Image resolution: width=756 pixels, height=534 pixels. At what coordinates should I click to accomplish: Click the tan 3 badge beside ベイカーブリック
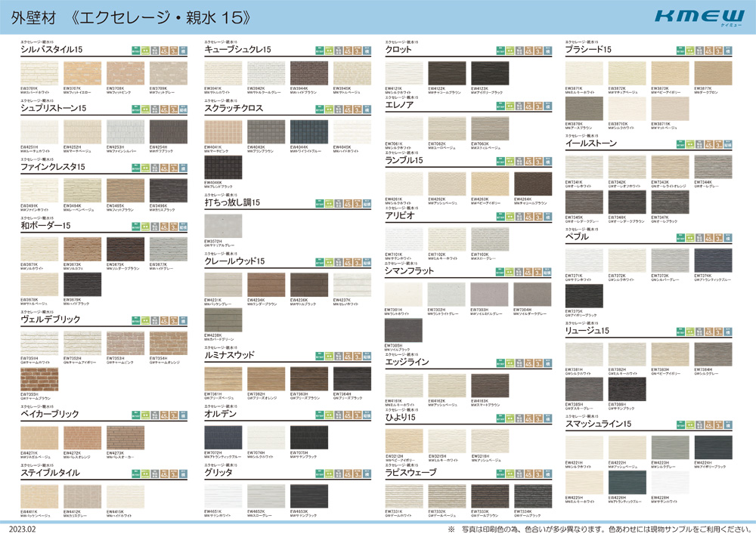(174, 415)
